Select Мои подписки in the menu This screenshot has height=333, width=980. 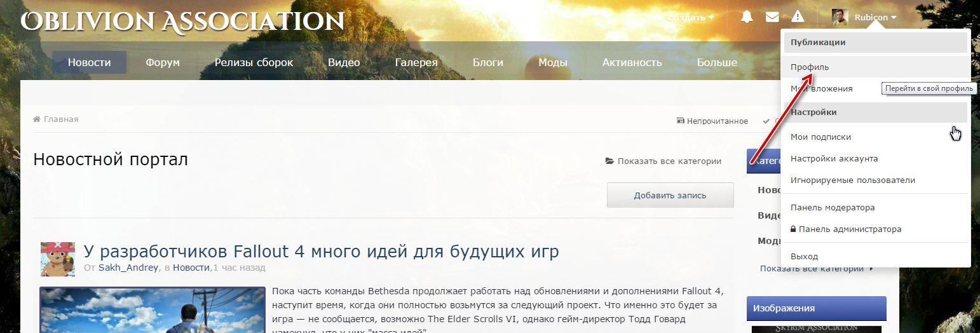(x=820, y=137)
